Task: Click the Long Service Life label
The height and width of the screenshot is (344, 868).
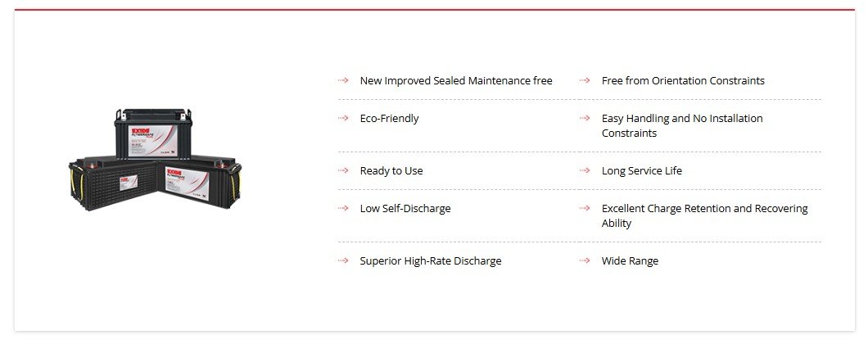Action: [642, 171]
